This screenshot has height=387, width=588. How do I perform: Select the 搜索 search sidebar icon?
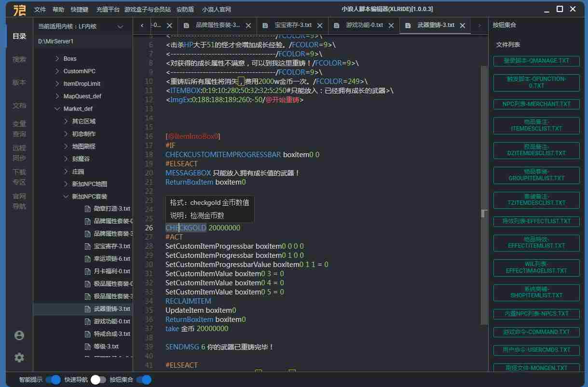(19, 59)
